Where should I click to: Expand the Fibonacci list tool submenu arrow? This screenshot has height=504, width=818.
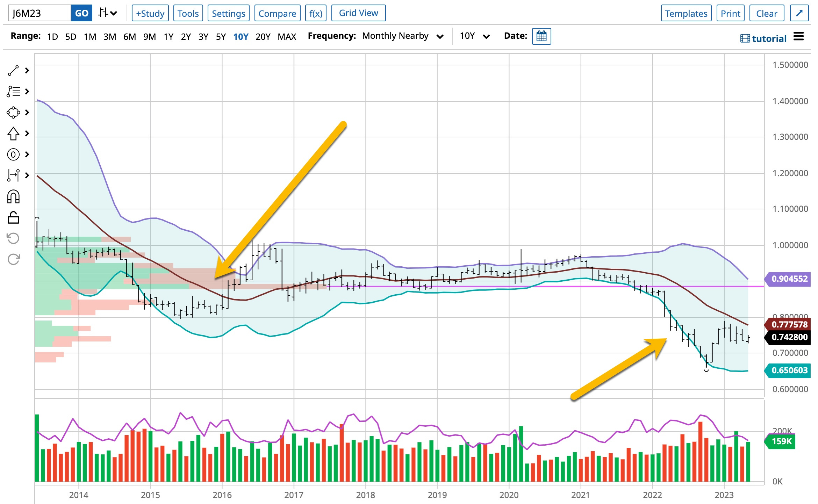coord(27,92)
